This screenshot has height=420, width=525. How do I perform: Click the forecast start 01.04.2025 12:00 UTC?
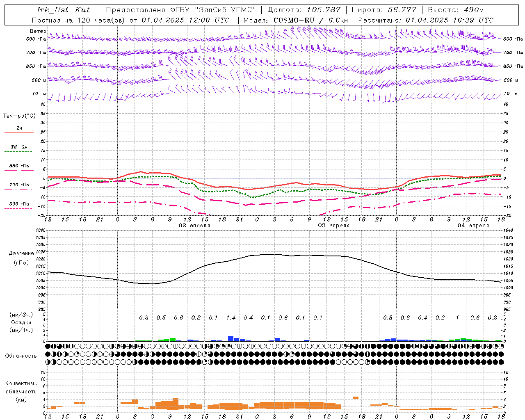(x=185, y=20)
